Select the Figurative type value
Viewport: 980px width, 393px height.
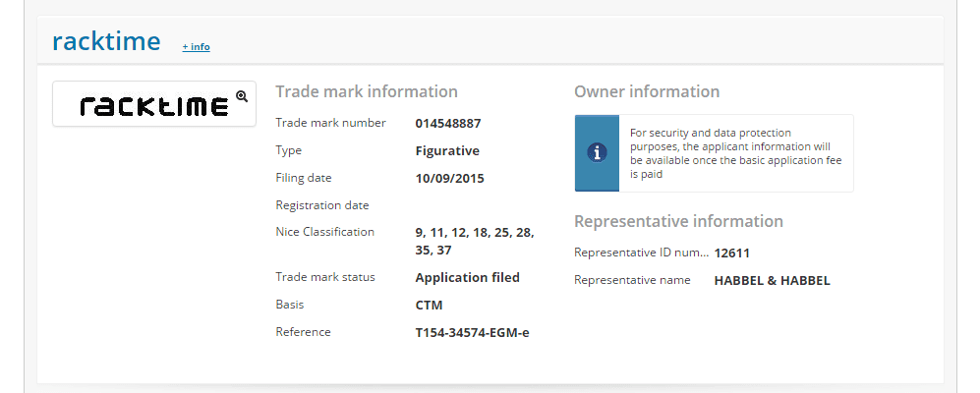tap(447, 150)
